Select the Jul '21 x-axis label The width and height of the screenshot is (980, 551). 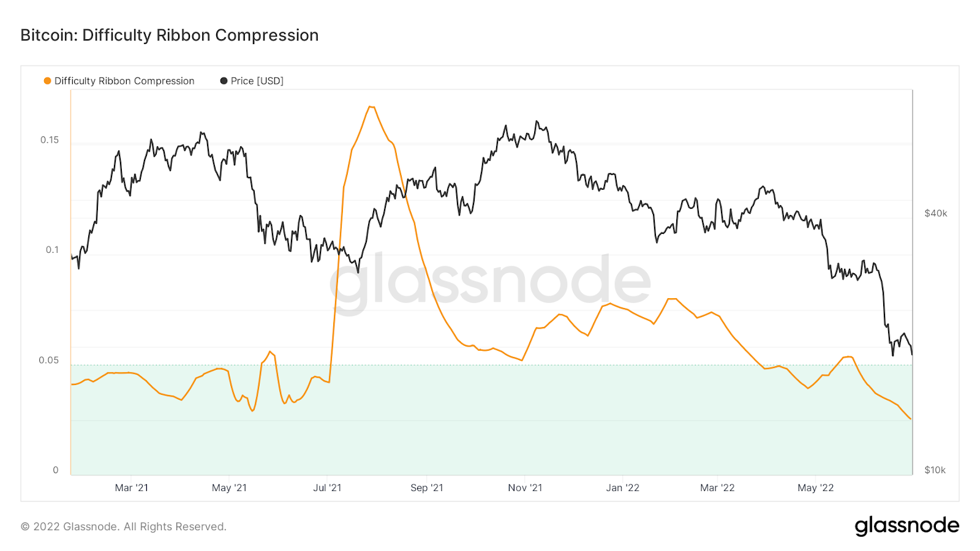click(327, 488)
